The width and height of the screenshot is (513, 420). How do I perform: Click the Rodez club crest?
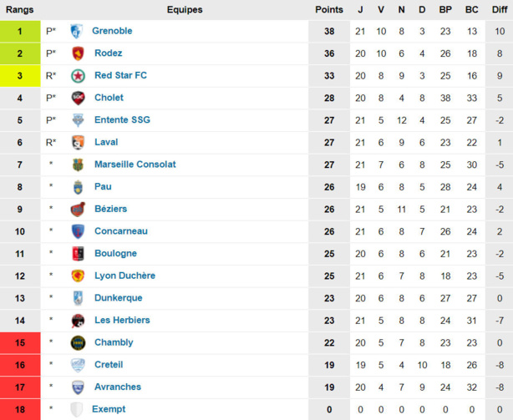click(78, 53)
